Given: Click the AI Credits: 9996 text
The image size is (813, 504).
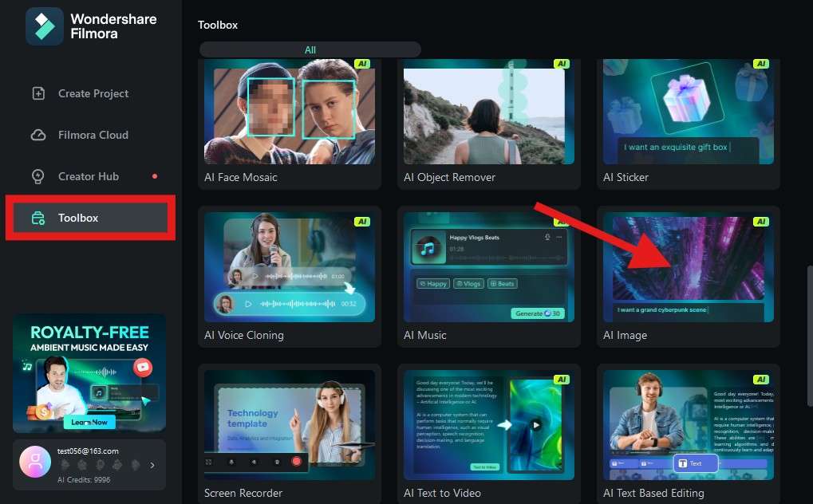Looking at the screenshot, I should coord(84,479).
